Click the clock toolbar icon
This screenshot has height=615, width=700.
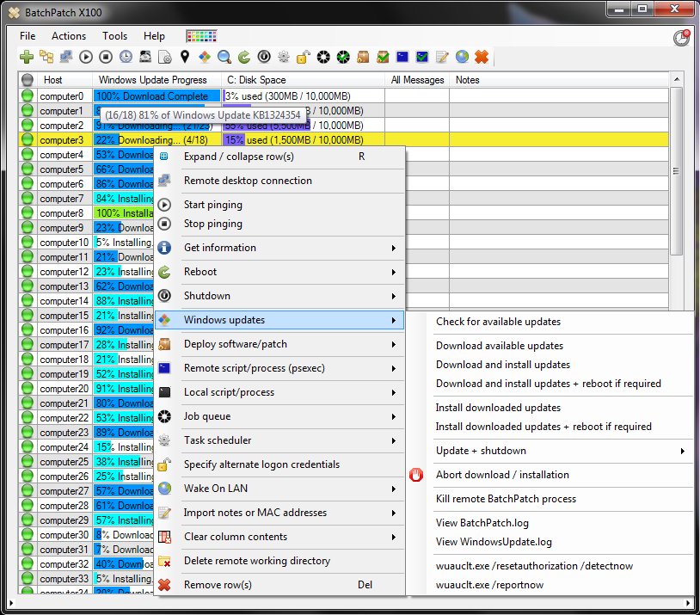(x=126, y=57)
